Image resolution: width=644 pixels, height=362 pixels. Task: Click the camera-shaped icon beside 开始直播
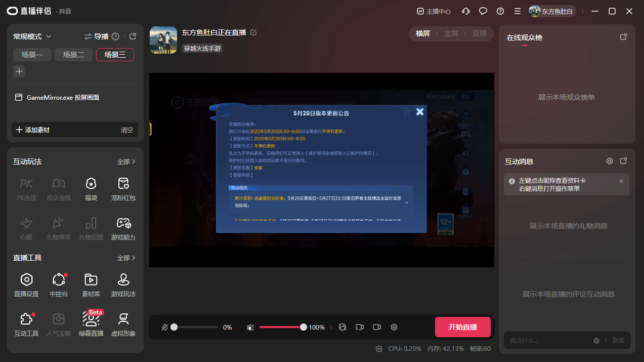(377, 327)
